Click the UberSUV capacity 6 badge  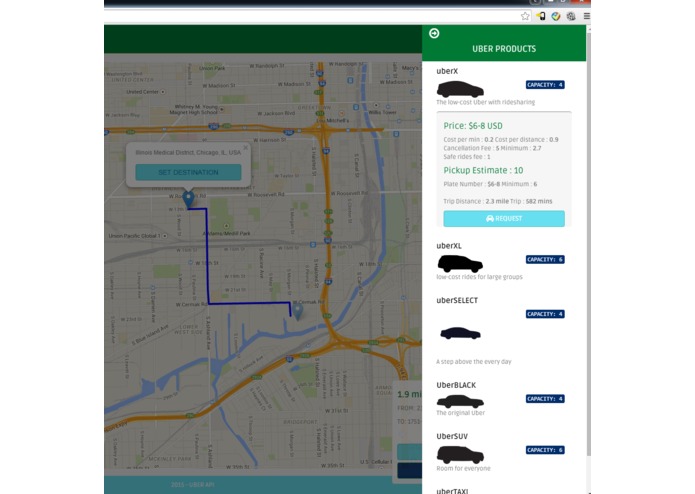tap(545, 450)
